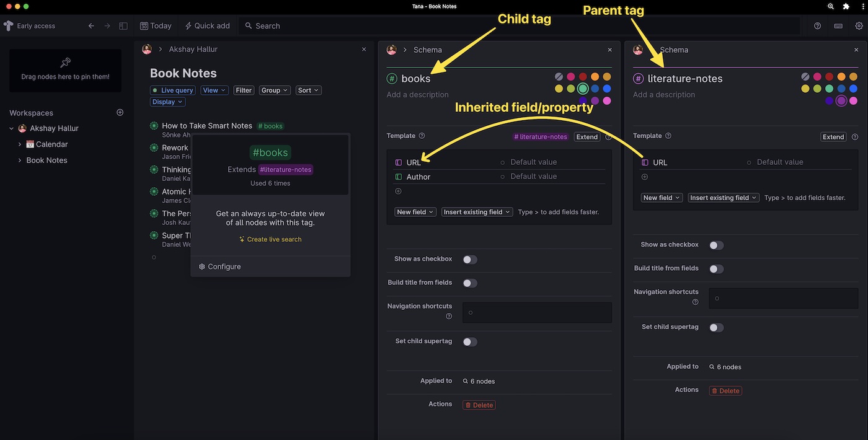
Task: Toggle the sidebar panel icon
Action: tap(123, 26)
